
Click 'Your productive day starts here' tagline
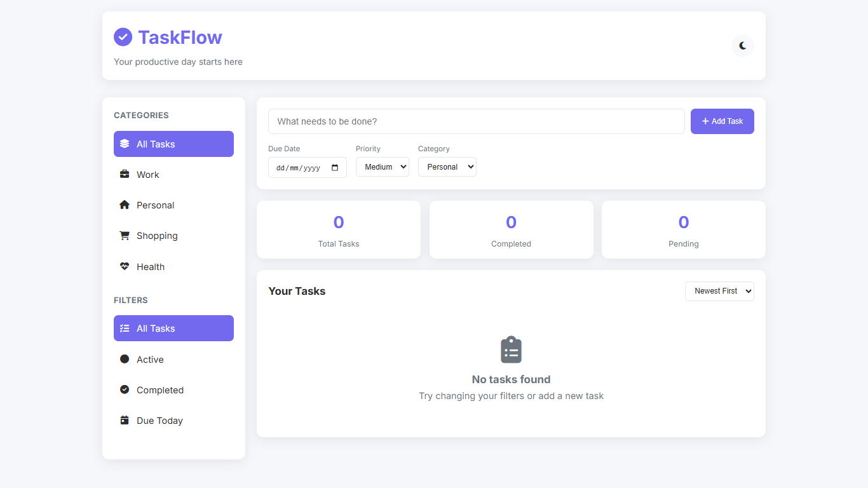pyautogui.click(x=178, y=62)
